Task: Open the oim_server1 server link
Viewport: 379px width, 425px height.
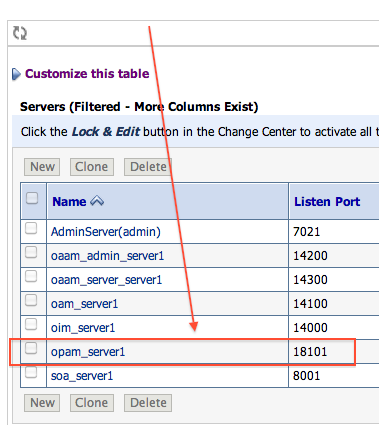Action: [x=83, y=328]
